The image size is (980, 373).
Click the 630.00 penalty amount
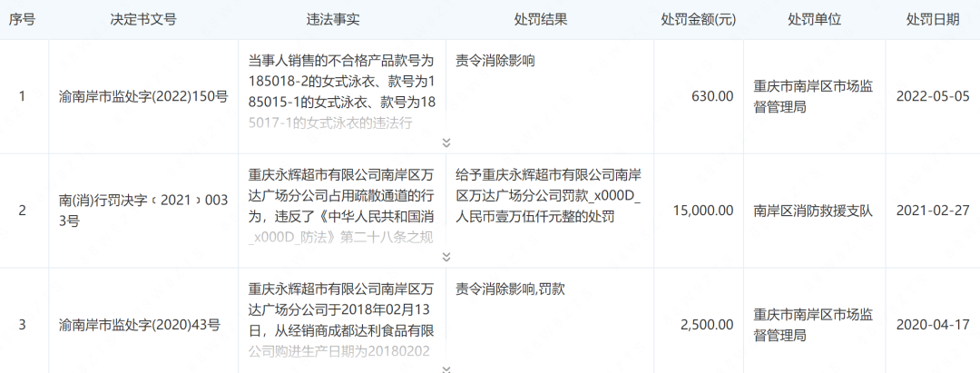(712, 97)
